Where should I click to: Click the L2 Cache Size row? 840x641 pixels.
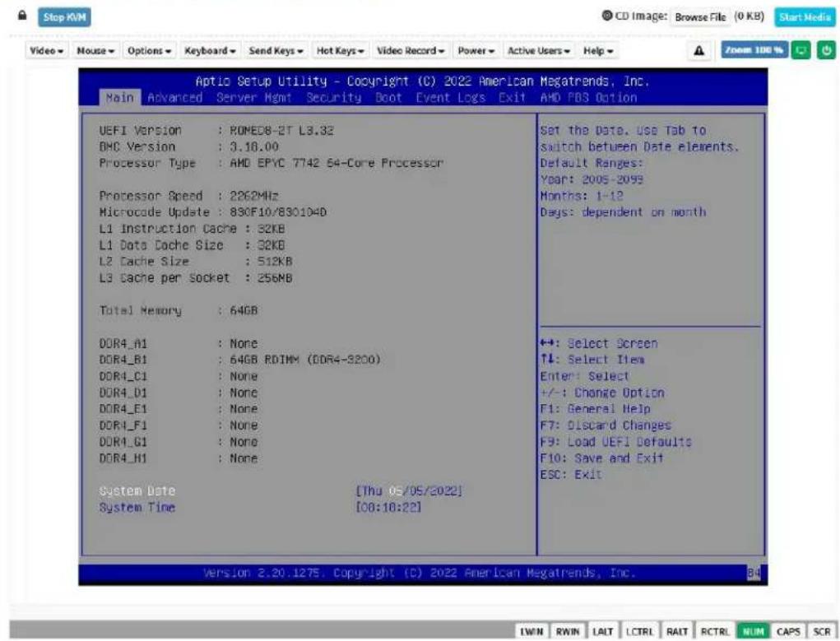point(196,261)
